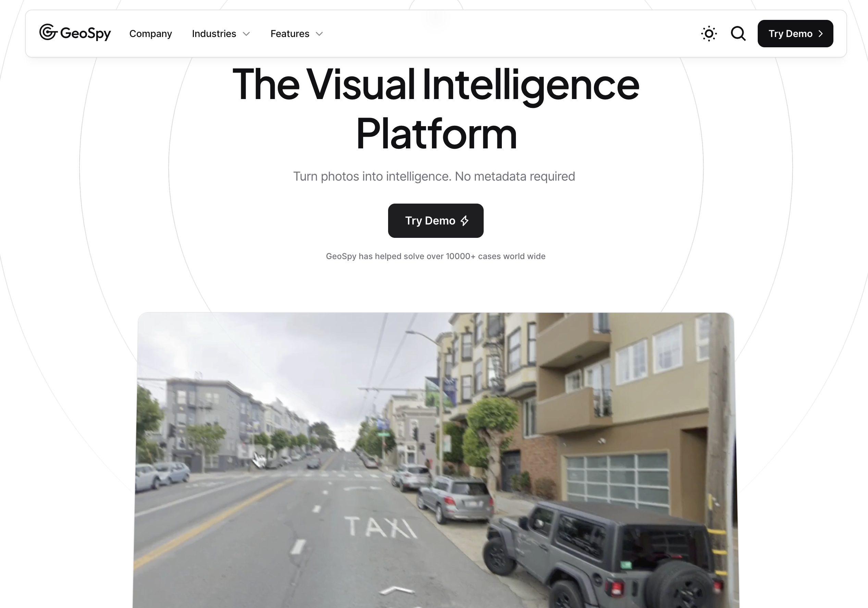Click the arrow chevron in the navbar Try Demo button
This screenshot has height=608, width=868.
point(820,34)
